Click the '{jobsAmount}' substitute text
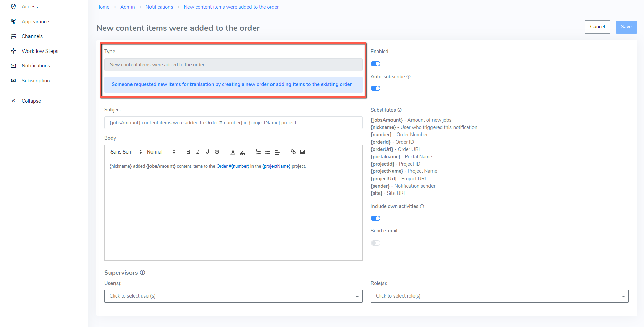Screen dimensions: 644x327 (x=387, y=120)
